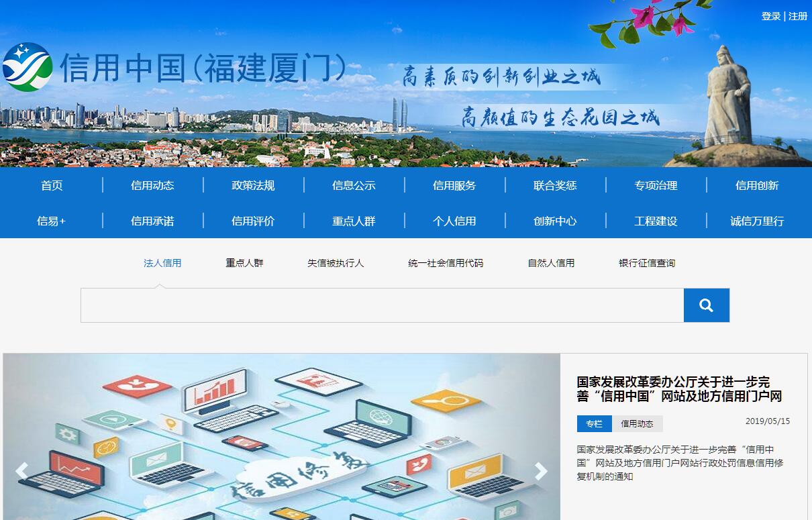Click the magnifying glass search button
The width and height of the screenshot is (812, 520).
[706, 305]
